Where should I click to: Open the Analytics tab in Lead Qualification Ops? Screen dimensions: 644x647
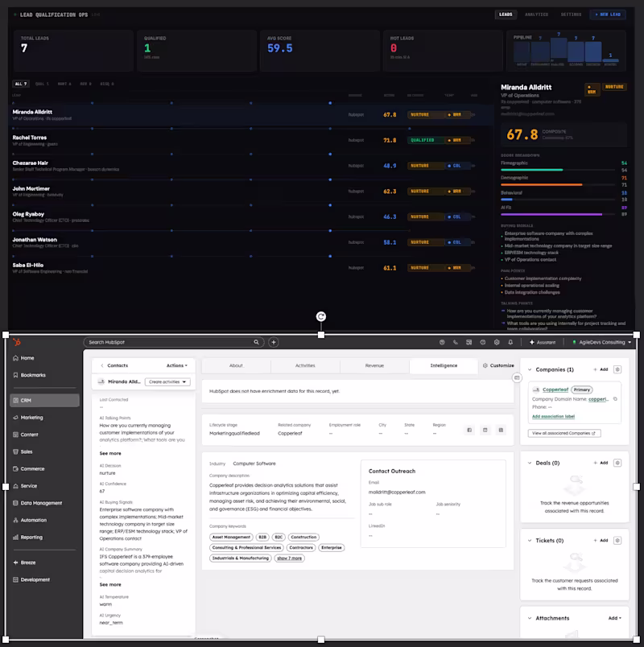(536, 14)
